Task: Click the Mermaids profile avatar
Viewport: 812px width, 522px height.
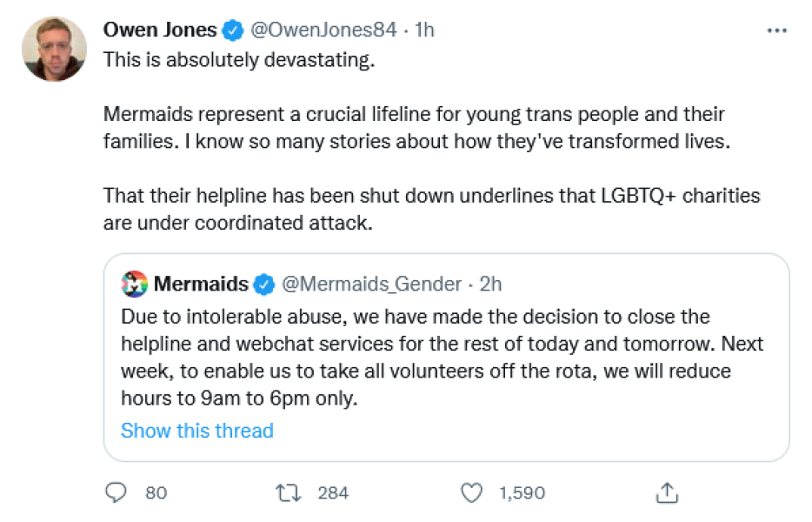Action: [x=135, y=283]
